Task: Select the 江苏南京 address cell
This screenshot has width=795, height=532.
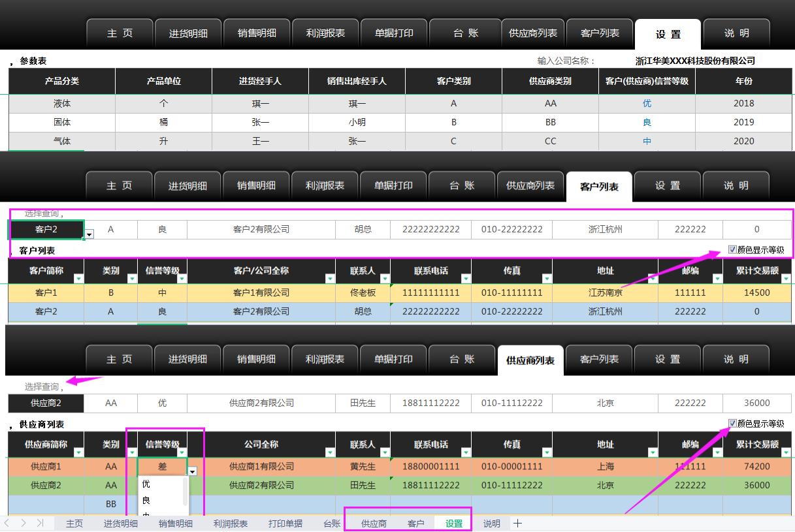Action: point(605,293)
